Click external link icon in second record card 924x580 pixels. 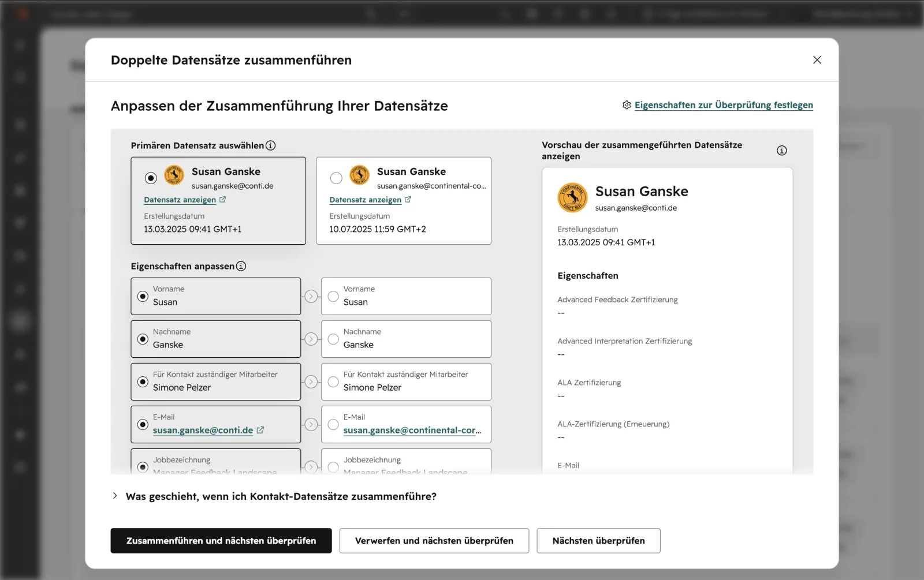tap(408, 200)
